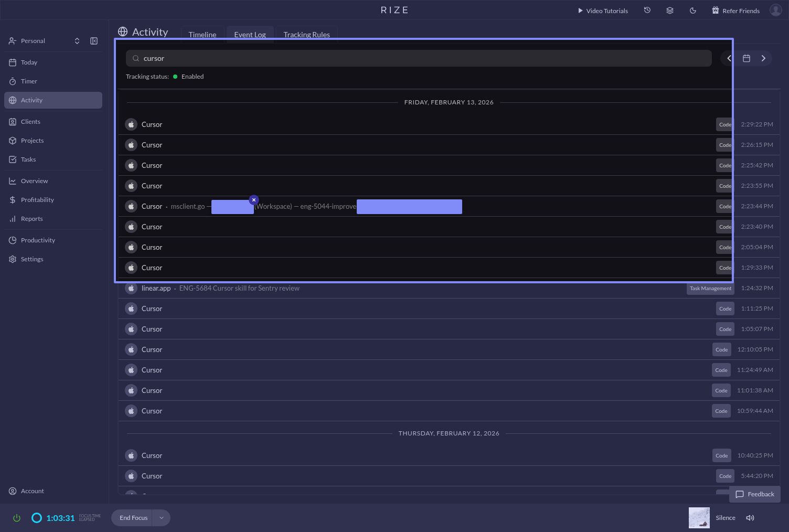Go to previous date arrow
Viewport: 789px width, 532px height.
click(x=729, y=58)
